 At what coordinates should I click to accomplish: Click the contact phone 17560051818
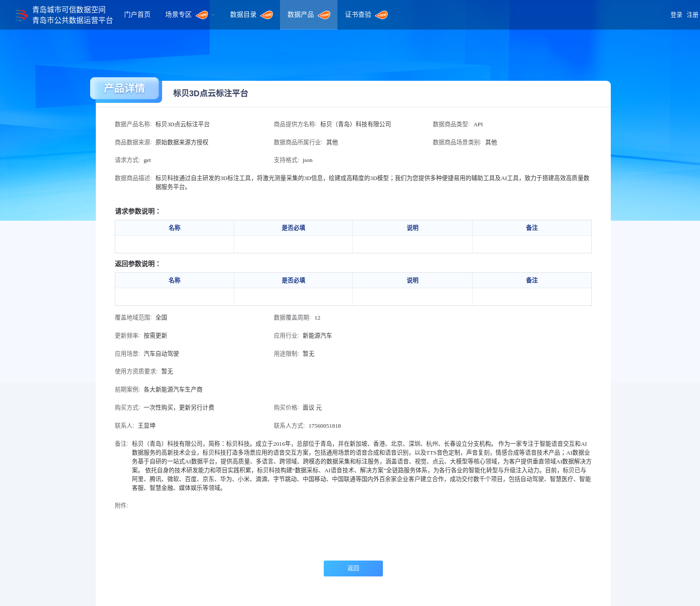click(325, 426)
